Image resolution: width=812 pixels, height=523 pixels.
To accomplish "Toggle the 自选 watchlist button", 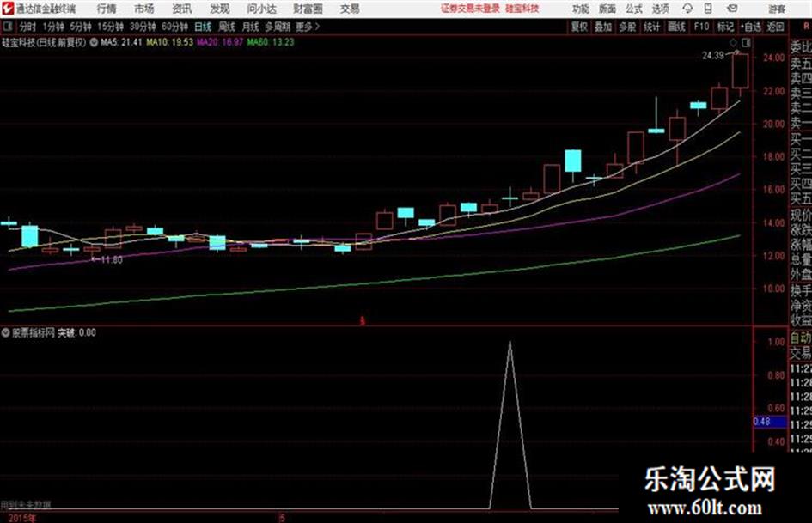I will coord(751,27).
